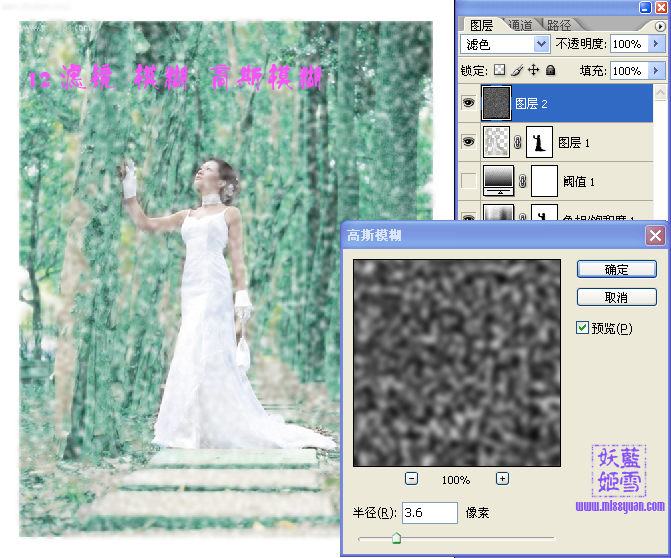
Task: Select 图层 1 layer mask thumbnail
Action: 539,142
